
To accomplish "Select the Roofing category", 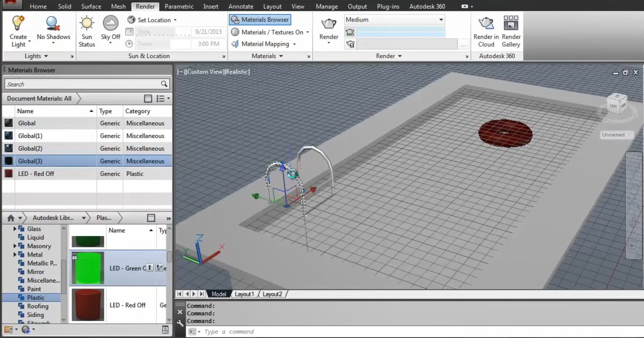I will point(37,306).
